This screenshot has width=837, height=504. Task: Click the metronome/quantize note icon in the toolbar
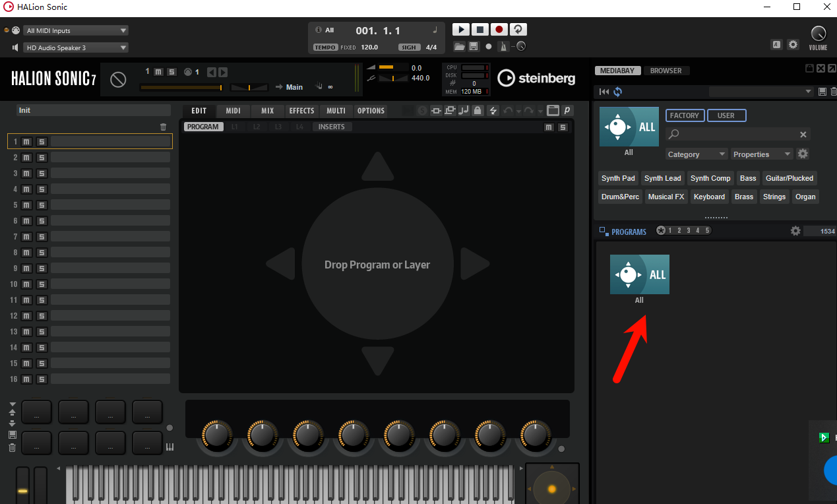pos(464,110)
